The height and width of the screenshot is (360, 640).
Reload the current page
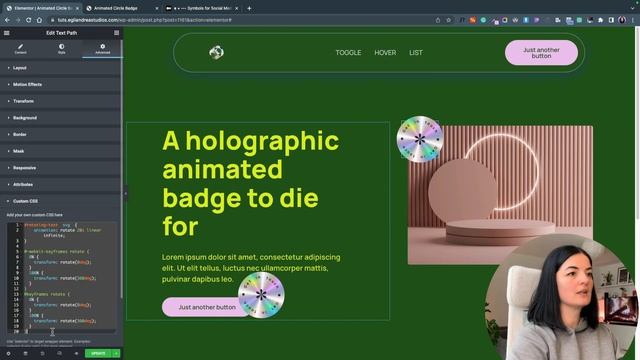coord(29,20)
